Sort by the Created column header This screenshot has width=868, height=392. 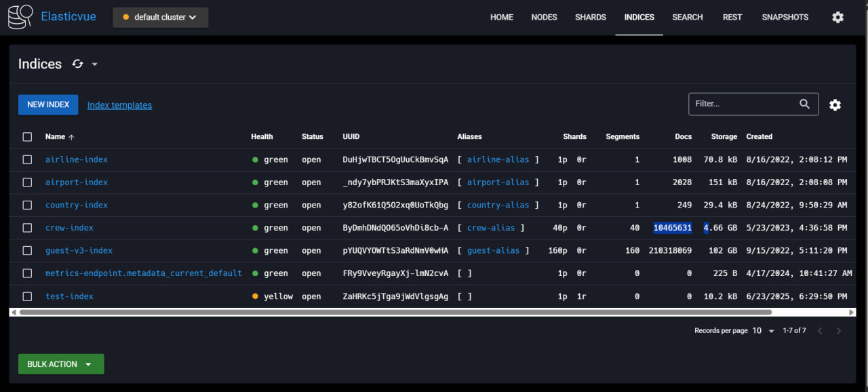pyautogui.click(x=759, y=137)
